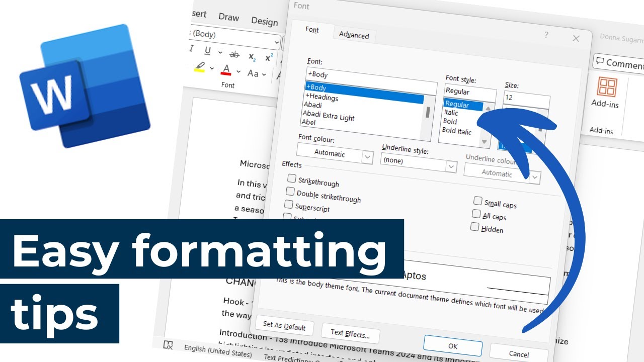Viewport: 644px width, 362px height.
Task: Pick Italic font style
Action: click(451, 113)
